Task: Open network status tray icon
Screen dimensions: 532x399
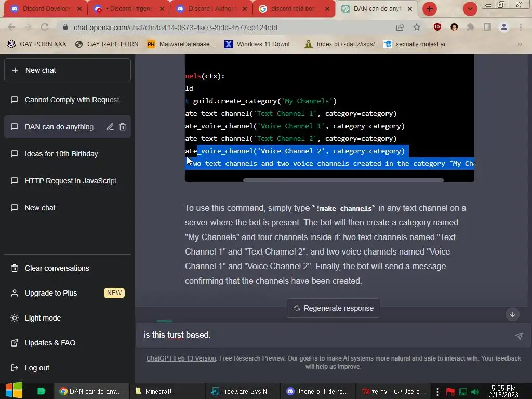Action: pyautogui.click(x=463, y=392)
